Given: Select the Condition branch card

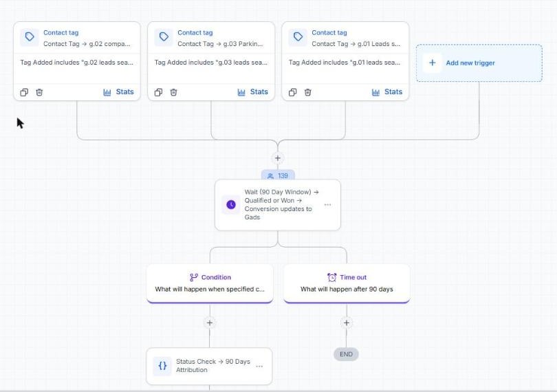Looking at the screenshot, I should [x=210, y=283].
